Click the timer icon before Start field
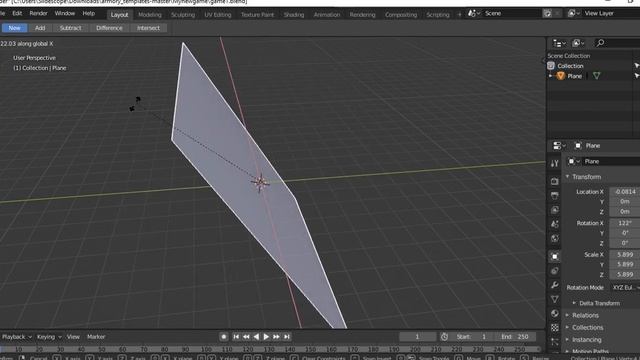 444,337
